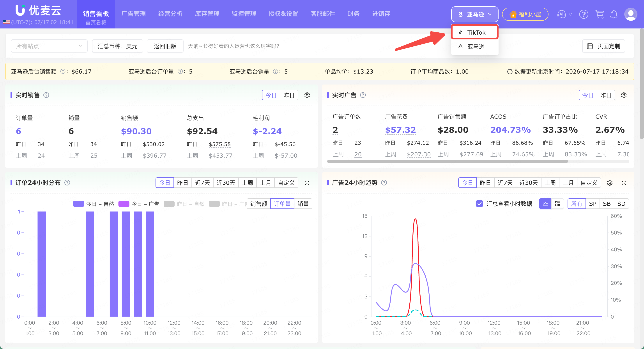
Task: Toggle 今日 – 自然 legend series
Action: (94, 204)
